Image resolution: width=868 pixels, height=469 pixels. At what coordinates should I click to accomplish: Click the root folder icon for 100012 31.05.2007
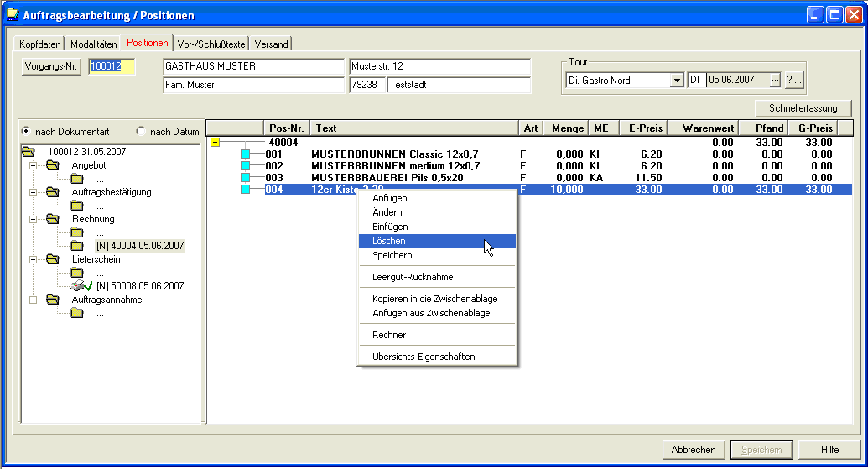(30, 152)
